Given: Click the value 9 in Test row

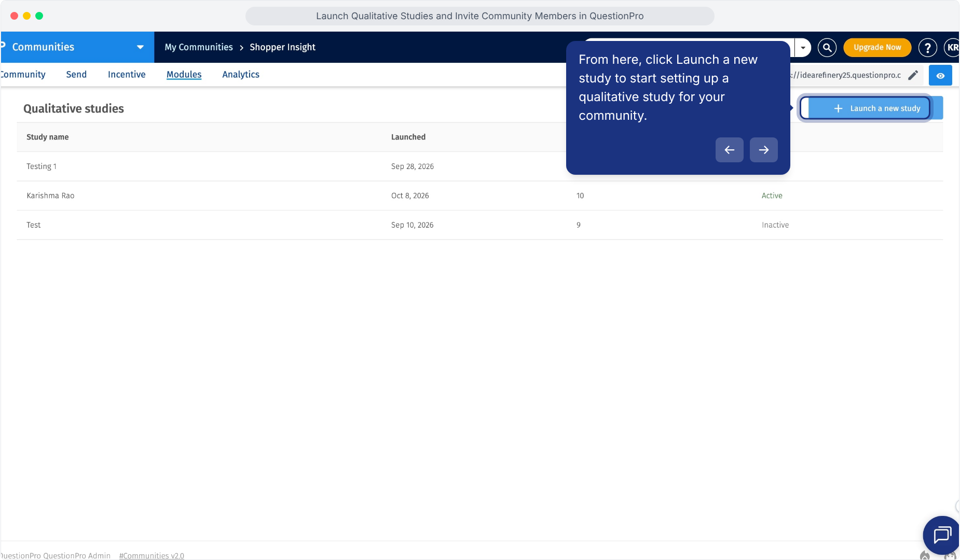Looking at the screenshot, I should coord(579,225).
